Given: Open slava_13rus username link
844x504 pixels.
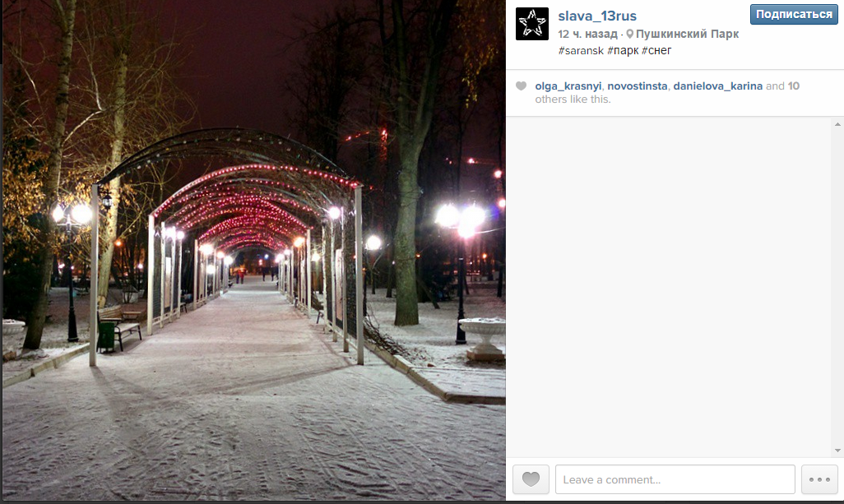Looking at the screenshot, I should click(597, 16).
